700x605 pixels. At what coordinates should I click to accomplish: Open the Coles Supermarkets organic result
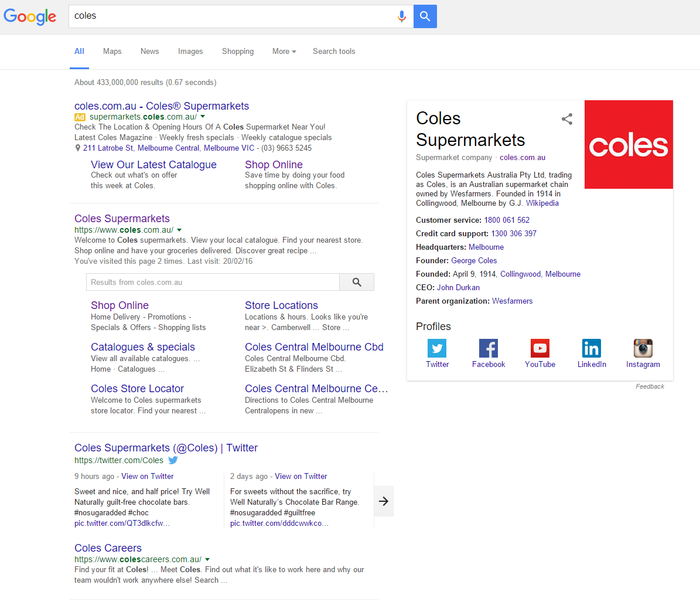122,219
